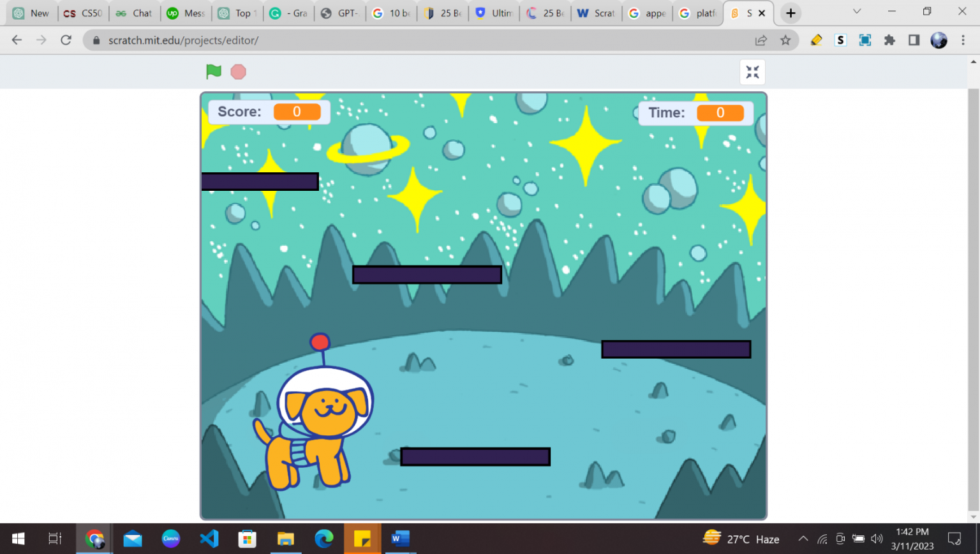Click the page reload icon
Image resolution: width=980 pixels, height=554 pixels.
66,40
